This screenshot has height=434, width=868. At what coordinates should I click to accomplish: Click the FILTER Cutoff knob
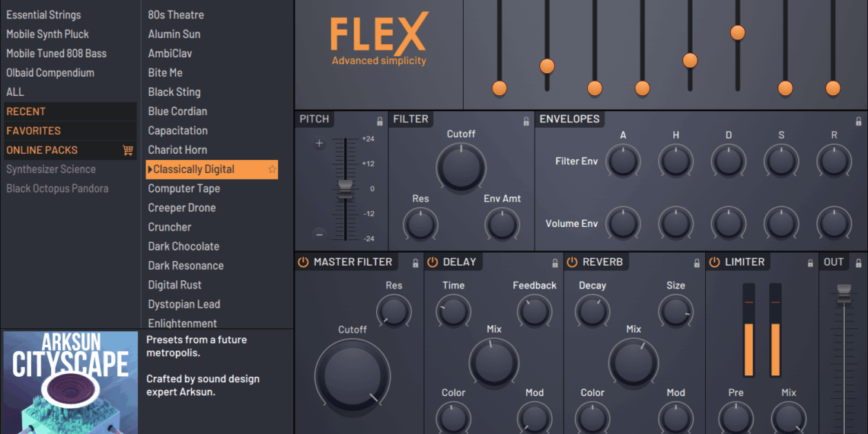461,168
